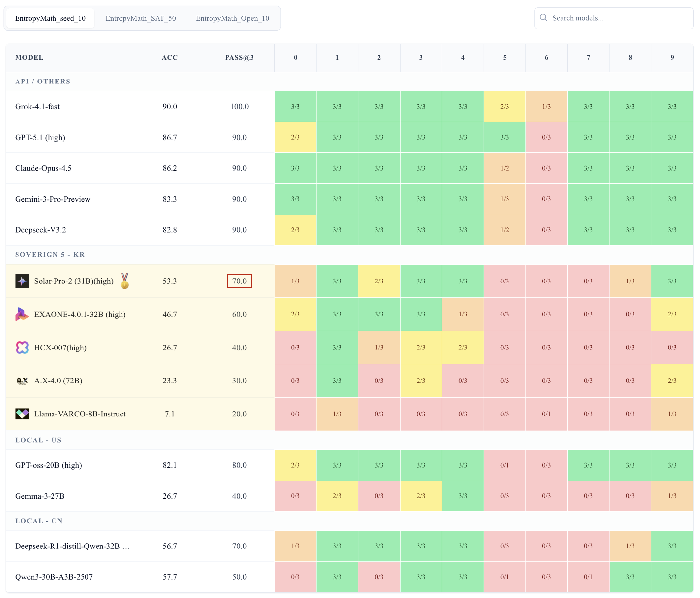The image size is (700, 598).
Task: Click the EXAONE-4.0.1-32B logo icon
Action: click(x=22, y=314)
